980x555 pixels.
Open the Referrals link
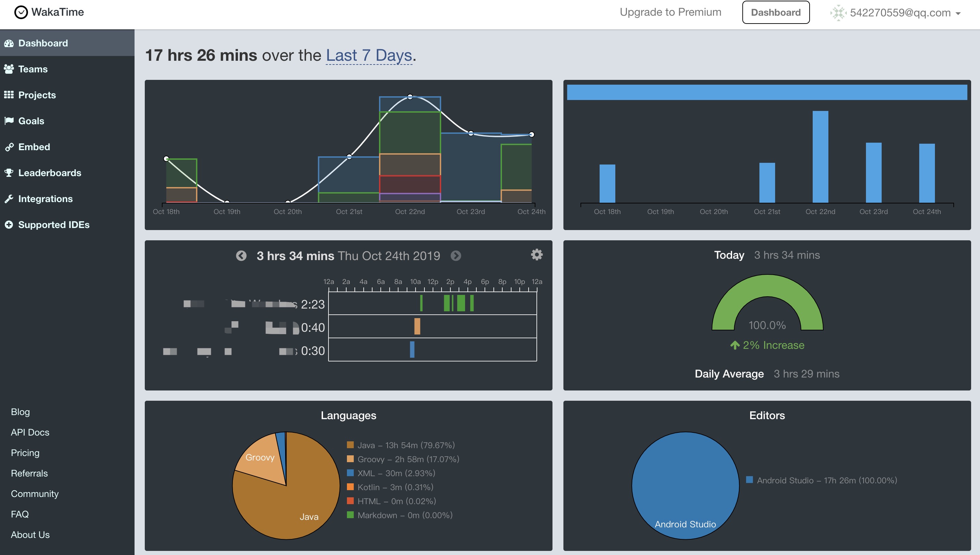(x=29, y=473)
